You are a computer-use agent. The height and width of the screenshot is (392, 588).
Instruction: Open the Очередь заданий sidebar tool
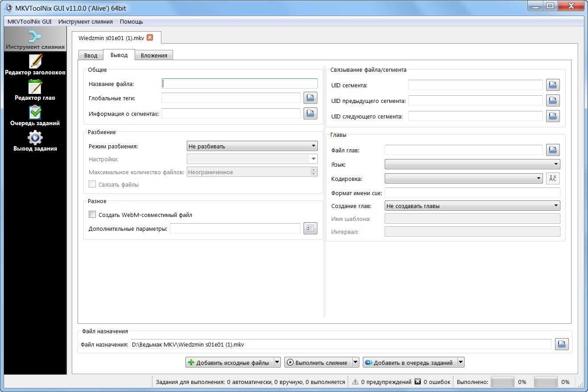coord(35,115)
